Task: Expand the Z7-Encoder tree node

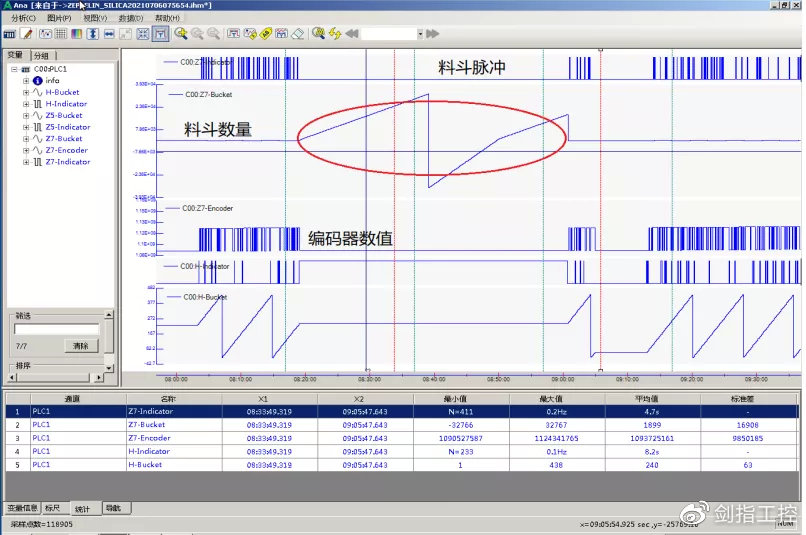Action: coord(26,151)
